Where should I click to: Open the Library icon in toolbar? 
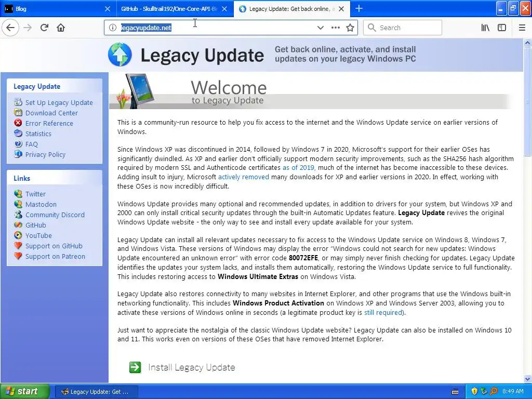pyautogui.click(x=485, y=28)
